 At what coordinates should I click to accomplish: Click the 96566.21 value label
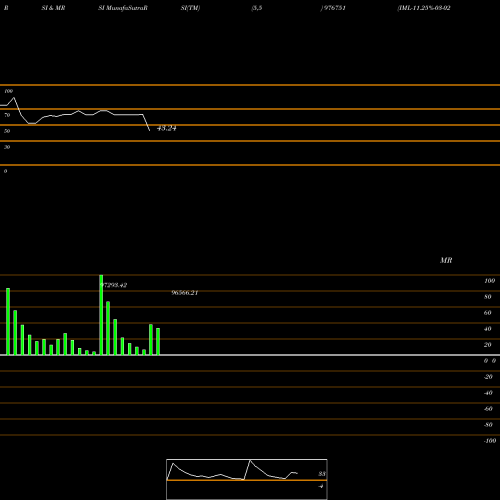pyautogui.click(x=185, y=293)
